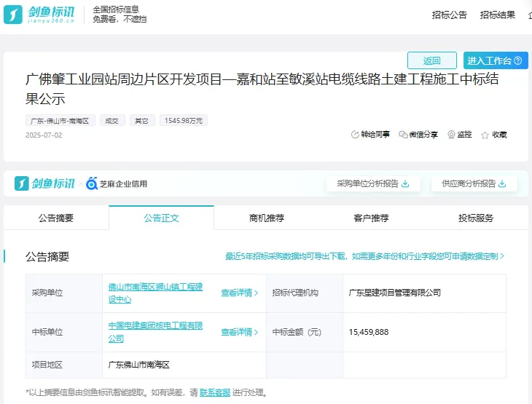532x404 pixels.
Task: Click the 监控 monitor icon
Action: (x=451, y=135)
